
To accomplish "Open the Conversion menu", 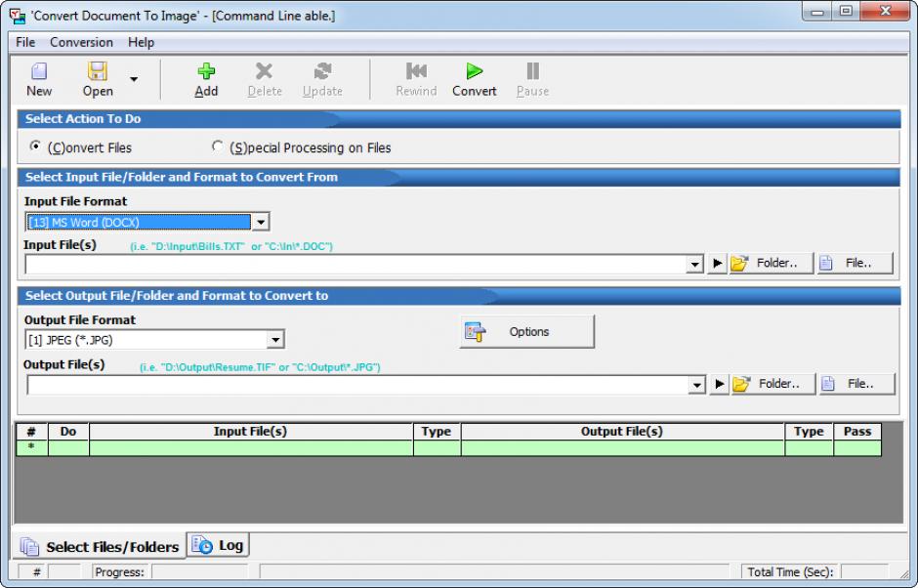I will point(81,42).
